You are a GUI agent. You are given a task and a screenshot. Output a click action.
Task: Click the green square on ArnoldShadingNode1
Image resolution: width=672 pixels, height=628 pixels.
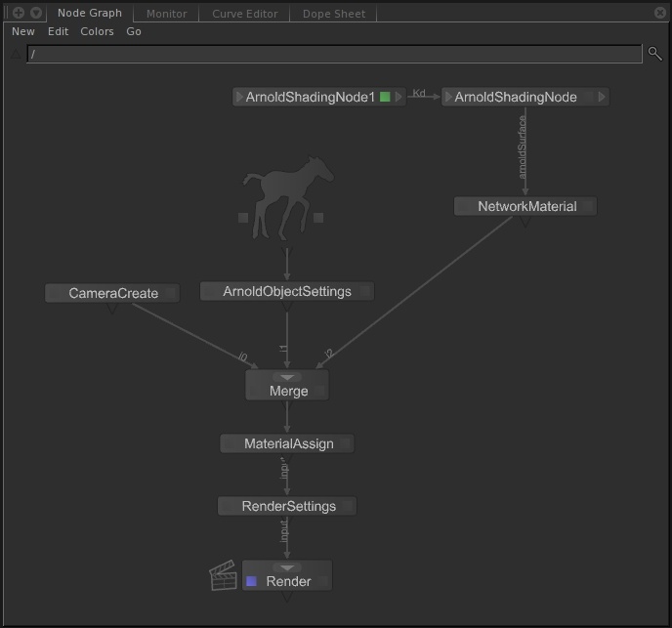point(385,97)
